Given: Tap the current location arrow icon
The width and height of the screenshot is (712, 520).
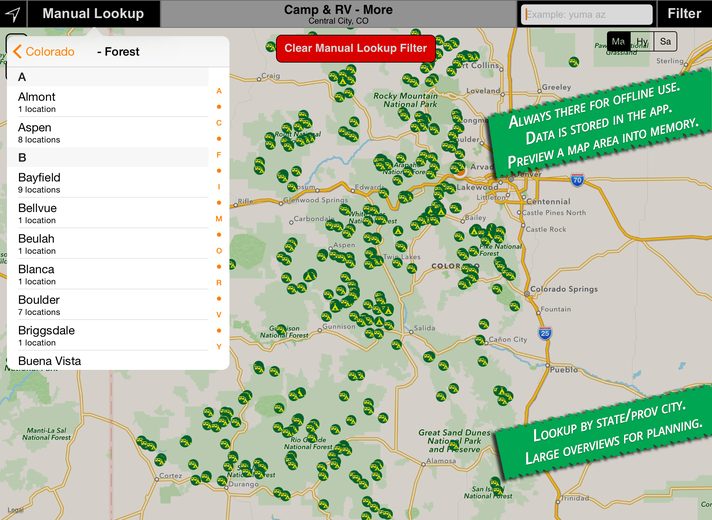Looking at the screenshot, I should [13, 14].
